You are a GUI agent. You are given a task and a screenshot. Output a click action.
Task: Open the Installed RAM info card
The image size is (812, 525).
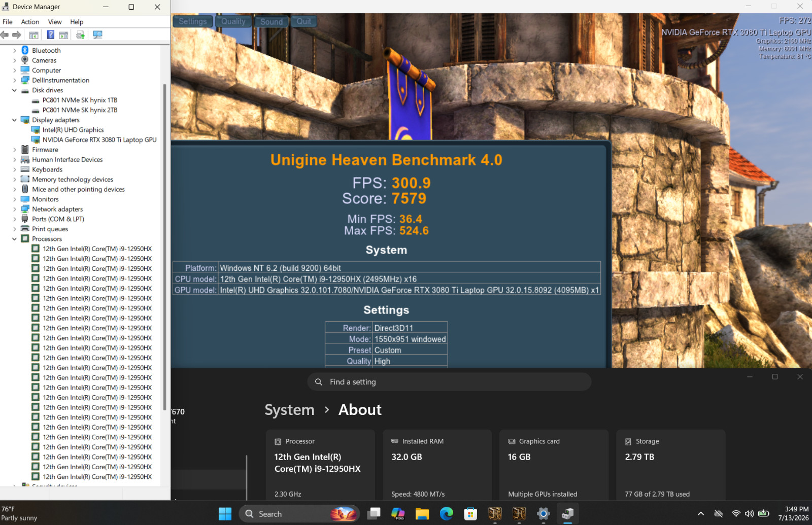coord(437,465)
